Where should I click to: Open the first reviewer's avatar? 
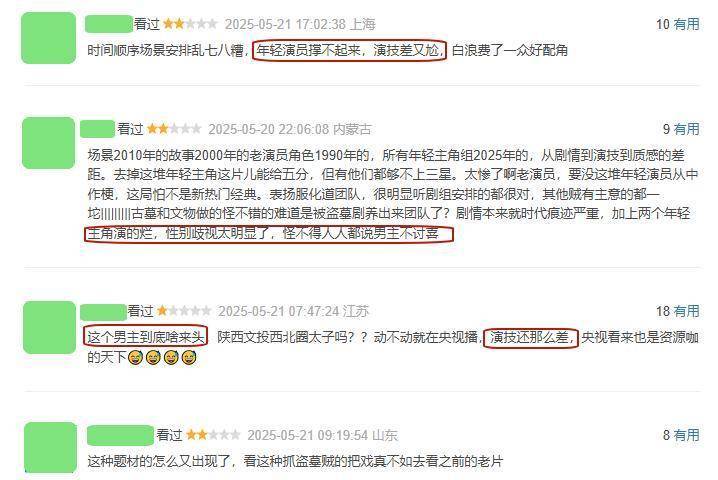pos(49,38)
